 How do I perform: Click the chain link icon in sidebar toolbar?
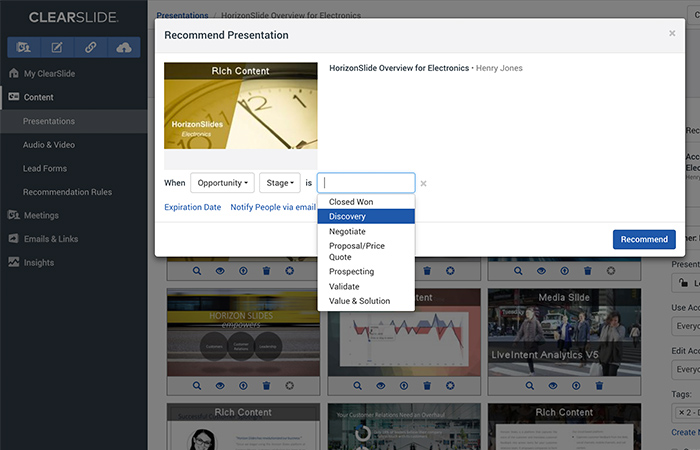point(91,47)
